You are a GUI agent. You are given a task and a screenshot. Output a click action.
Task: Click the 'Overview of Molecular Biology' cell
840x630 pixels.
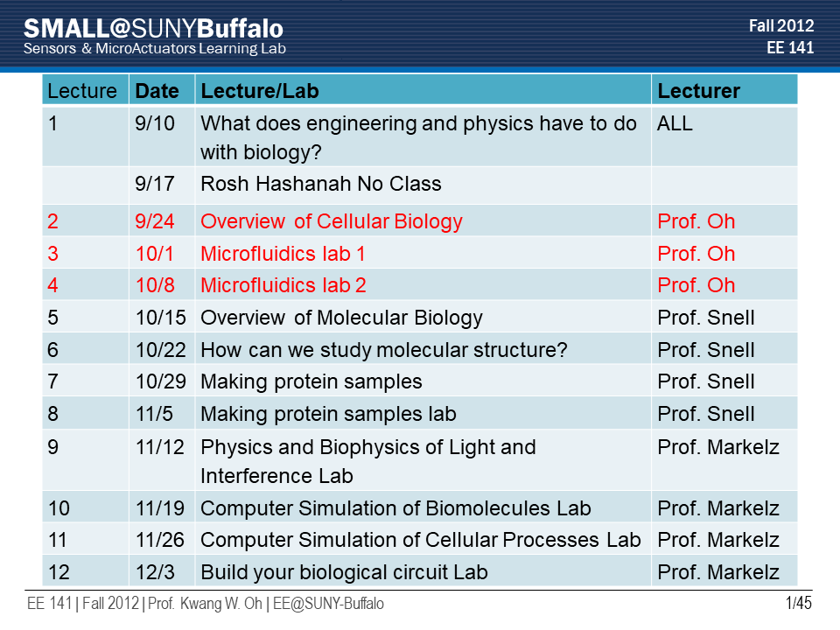[423, 317]
